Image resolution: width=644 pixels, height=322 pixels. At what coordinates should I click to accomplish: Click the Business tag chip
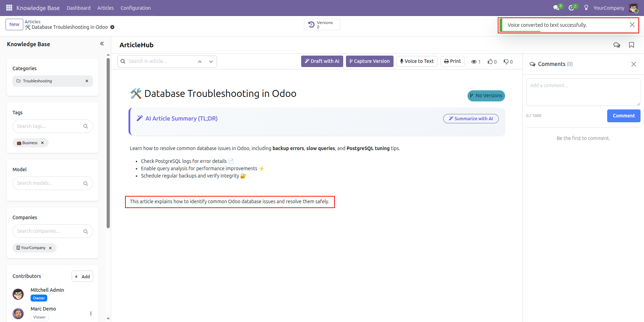[31, 143]
